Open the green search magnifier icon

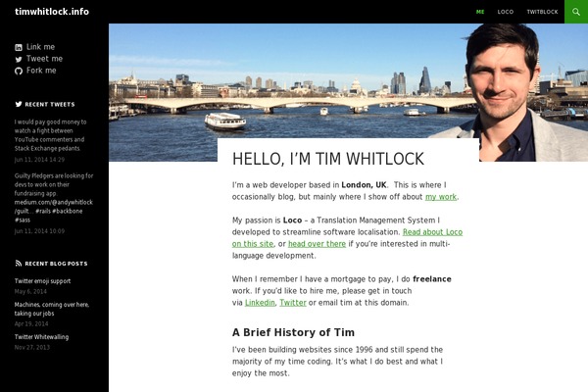576,12
